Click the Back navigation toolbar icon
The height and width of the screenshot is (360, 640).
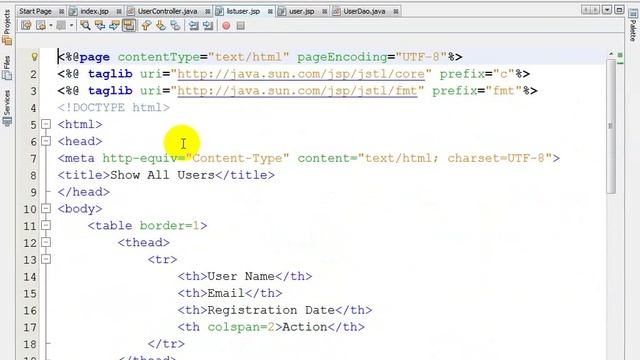coord(41,25)
